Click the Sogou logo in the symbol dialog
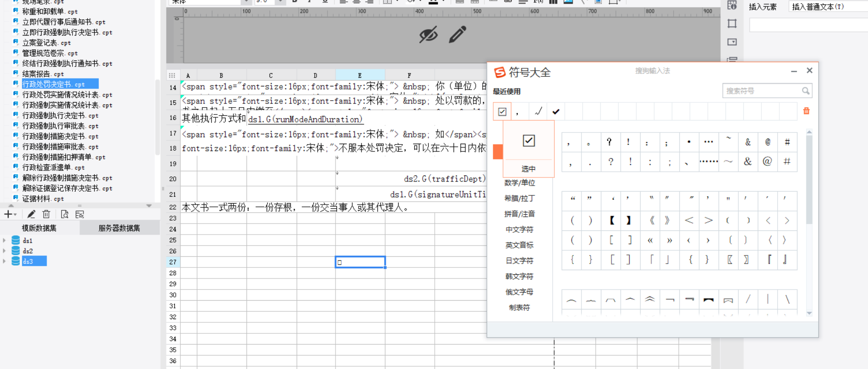 [x=500, y=73]
